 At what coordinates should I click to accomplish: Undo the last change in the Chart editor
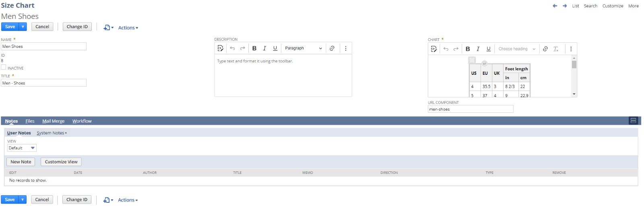pos(446,49)
